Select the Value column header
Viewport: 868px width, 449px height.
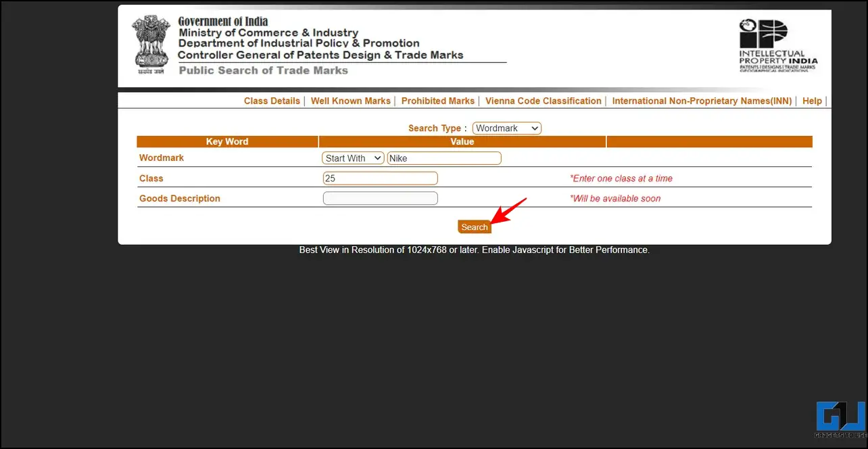pos(462,142)
